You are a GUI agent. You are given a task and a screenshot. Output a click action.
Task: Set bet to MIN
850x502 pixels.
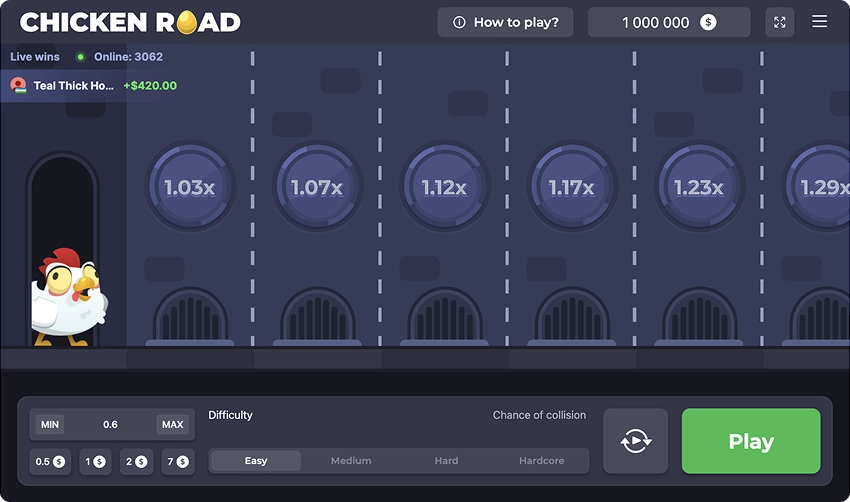pyautogui.click(x=50, y=425)
